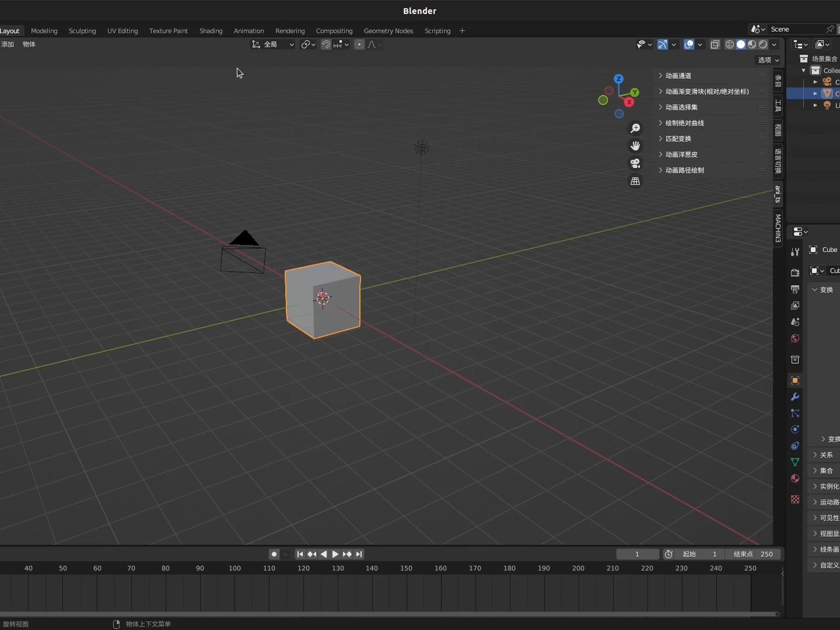This screenshot has width=840, height=630.
Task: Click the pan view hand icon
Action: click(635, 146)
